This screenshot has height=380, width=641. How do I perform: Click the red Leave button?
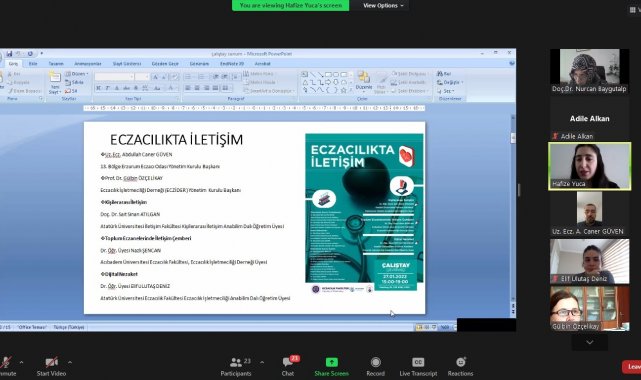pyautogui.click(x=632, y=367)
